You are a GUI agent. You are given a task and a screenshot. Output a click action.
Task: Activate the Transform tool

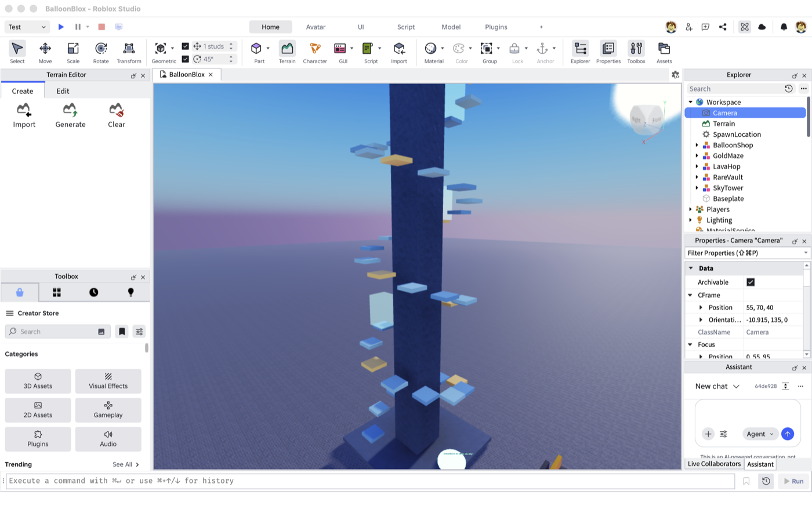click(129, 52)
